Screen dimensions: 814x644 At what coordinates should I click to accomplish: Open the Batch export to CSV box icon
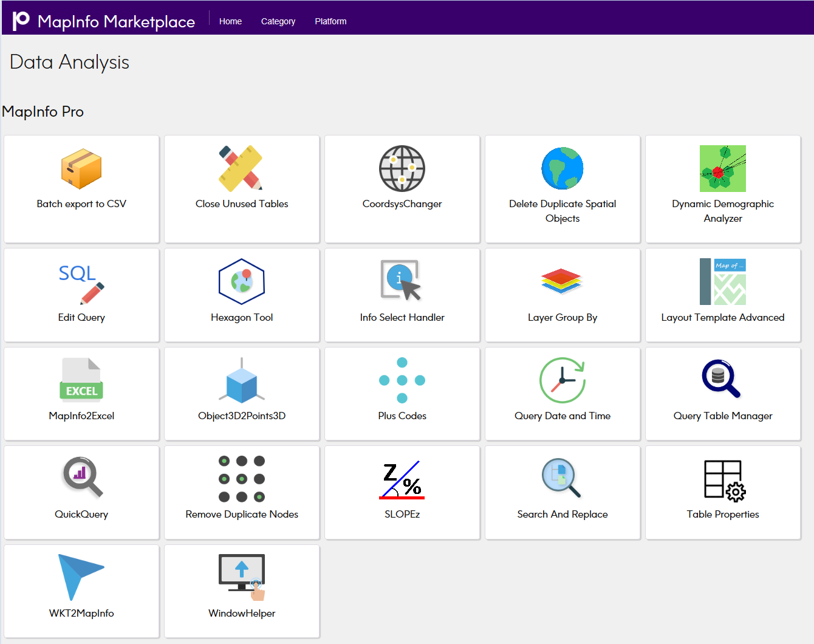(x=81, y=169)
